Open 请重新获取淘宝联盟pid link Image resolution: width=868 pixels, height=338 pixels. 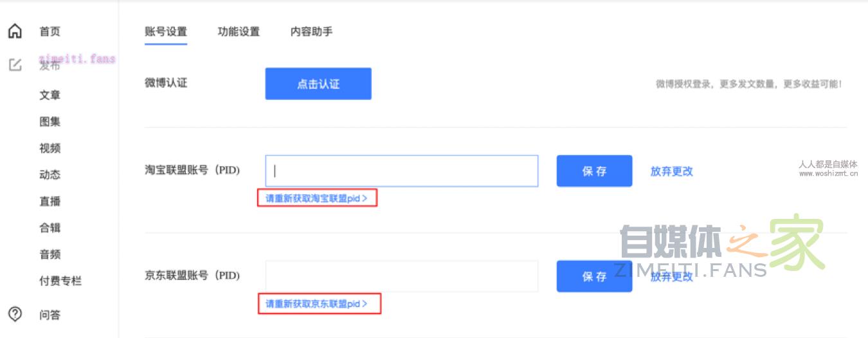click(316, 198)
